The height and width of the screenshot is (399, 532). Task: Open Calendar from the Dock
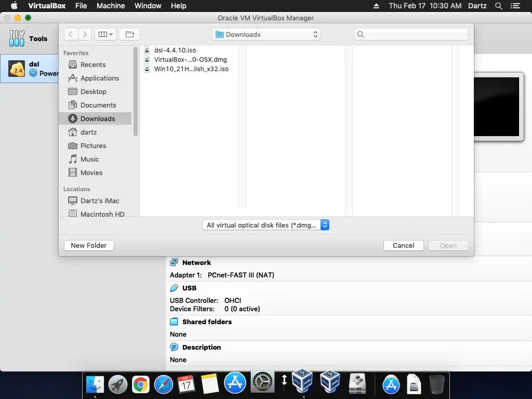click(186, 384)
